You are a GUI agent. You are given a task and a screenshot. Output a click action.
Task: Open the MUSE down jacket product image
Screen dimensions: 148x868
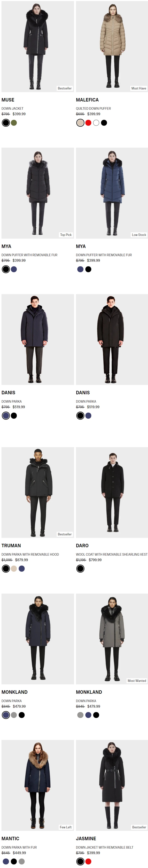tap(38, 47)
